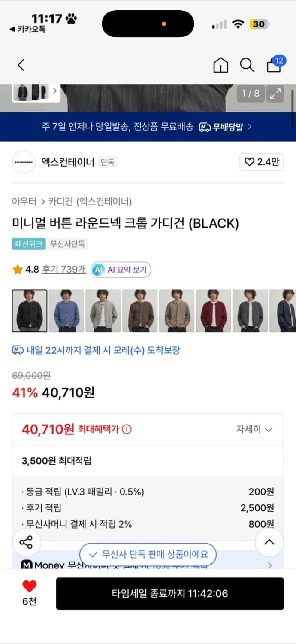Select the blue cardigan thumbnail
Viewport: 296px width, 644px height.
(66, 310)
